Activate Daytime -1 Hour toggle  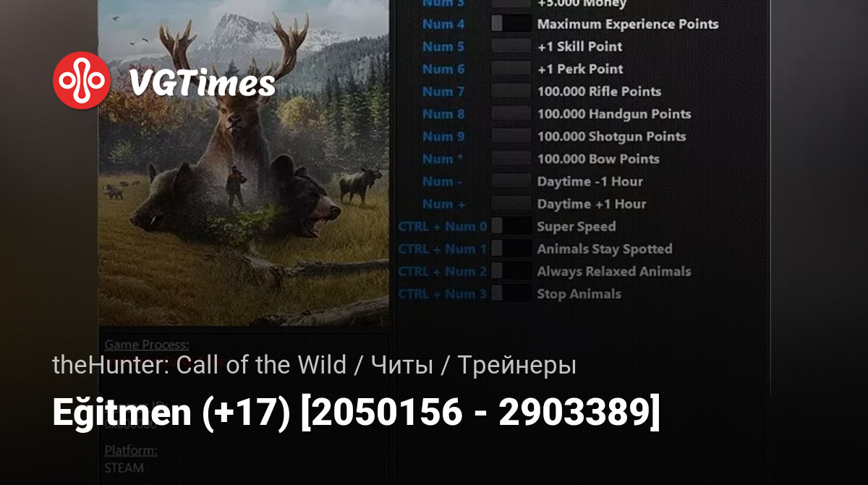click(511, 180)
